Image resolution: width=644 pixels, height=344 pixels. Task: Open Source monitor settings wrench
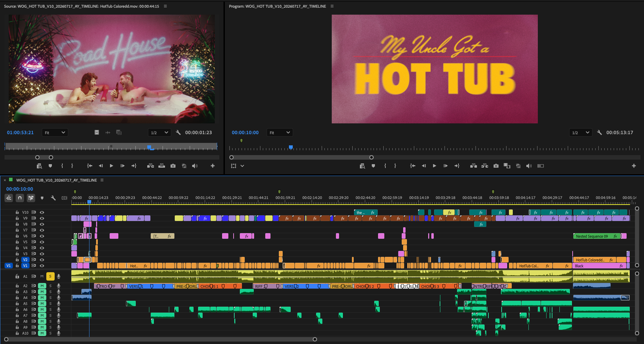pos(178,132)
